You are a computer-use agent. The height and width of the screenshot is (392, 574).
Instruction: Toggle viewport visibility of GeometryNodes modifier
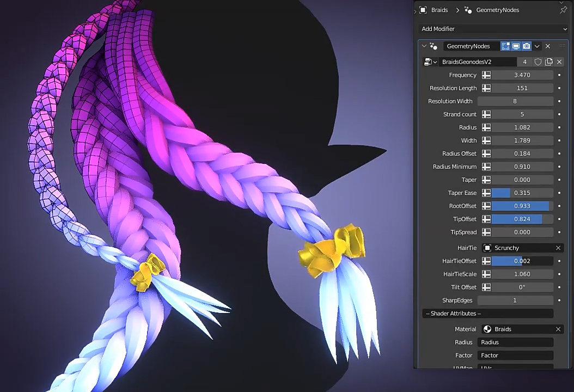516,46
